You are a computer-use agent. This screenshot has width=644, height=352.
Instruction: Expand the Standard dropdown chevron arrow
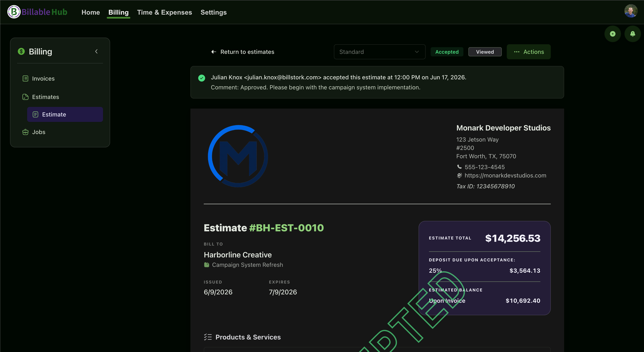click(x=417, y=52)
